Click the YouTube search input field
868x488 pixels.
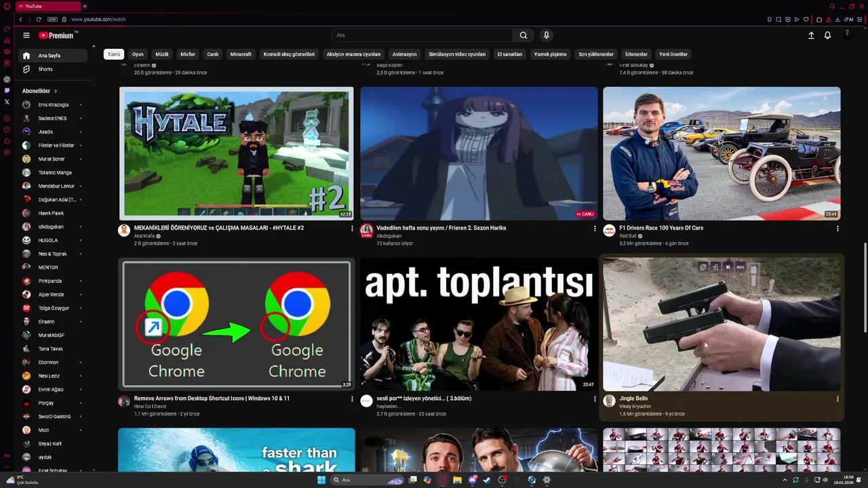422,35
